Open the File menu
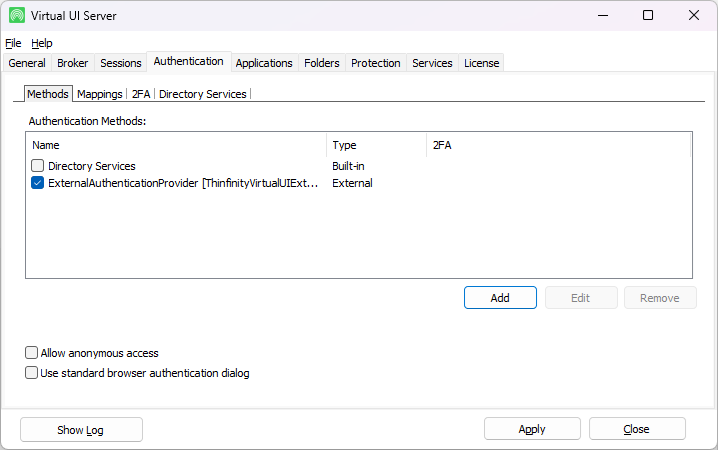The width and height of the screenshot is (718, 450). click(x=13, y=43)
